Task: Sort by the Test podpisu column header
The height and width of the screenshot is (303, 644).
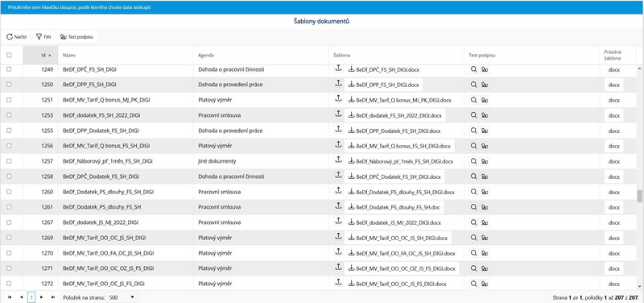Action: pos(531,55)
